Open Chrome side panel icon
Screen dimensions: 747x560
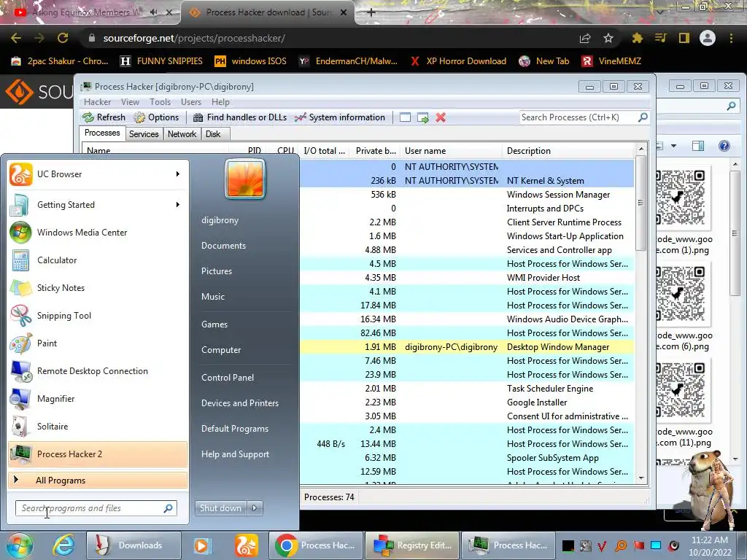coord(684,38)
